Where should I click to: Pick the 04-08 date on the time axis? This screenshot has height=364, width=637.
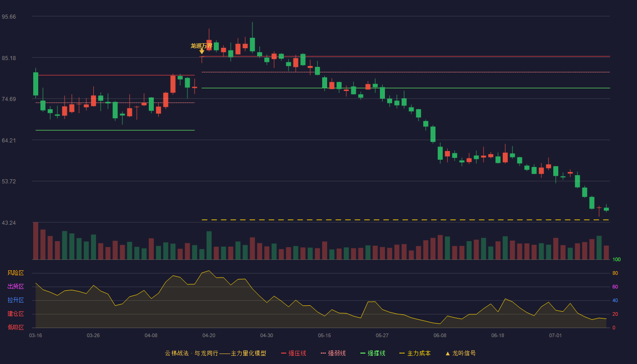pos(151,335)
